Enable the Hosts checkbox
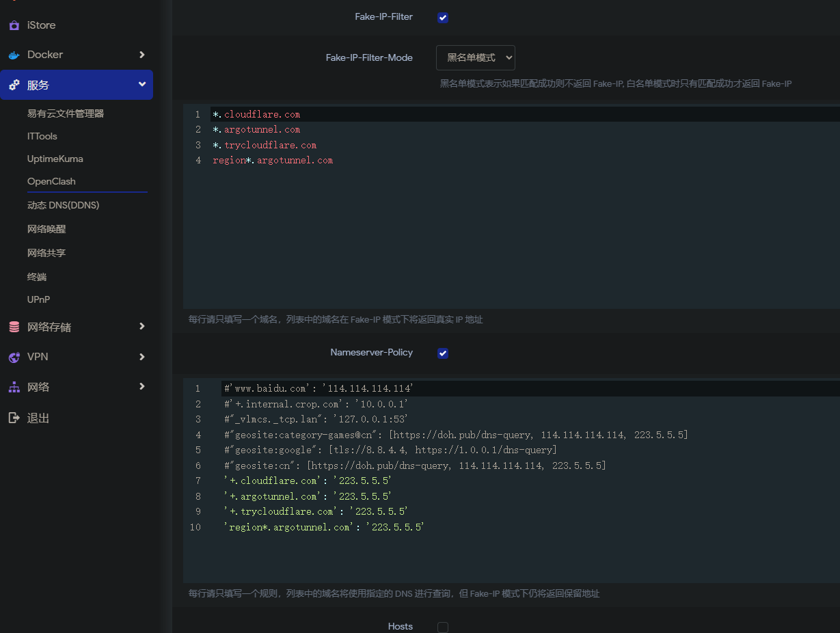The width and height of the screenshot is (840, 633). point(443,627)
